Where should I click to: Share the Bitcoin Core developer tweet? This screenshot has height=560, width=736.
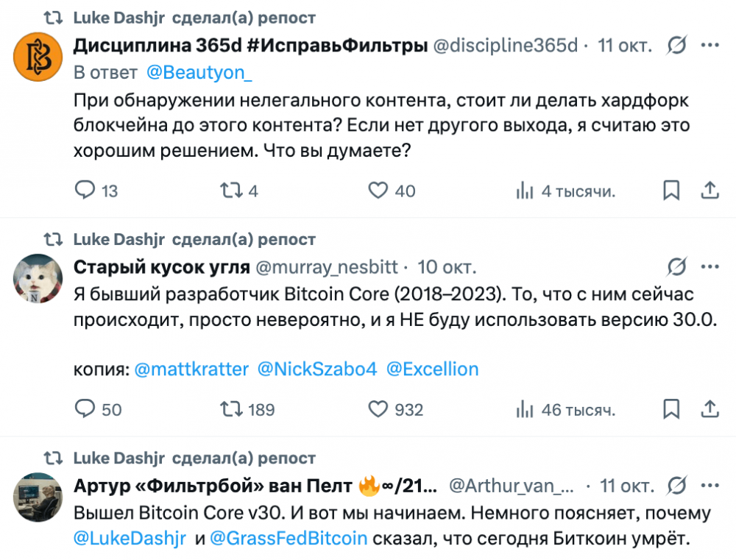click(710, 409)
